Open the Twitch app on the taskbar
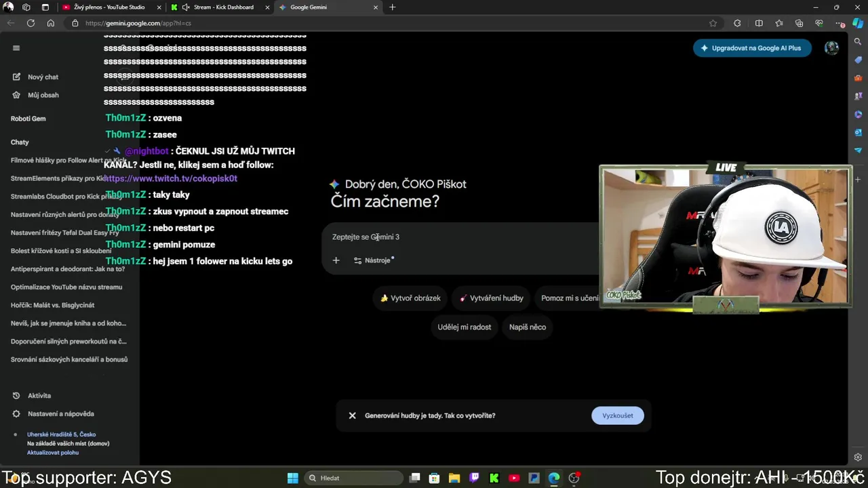The height and width of the screenshot is (488, 868). pos(475,478)
